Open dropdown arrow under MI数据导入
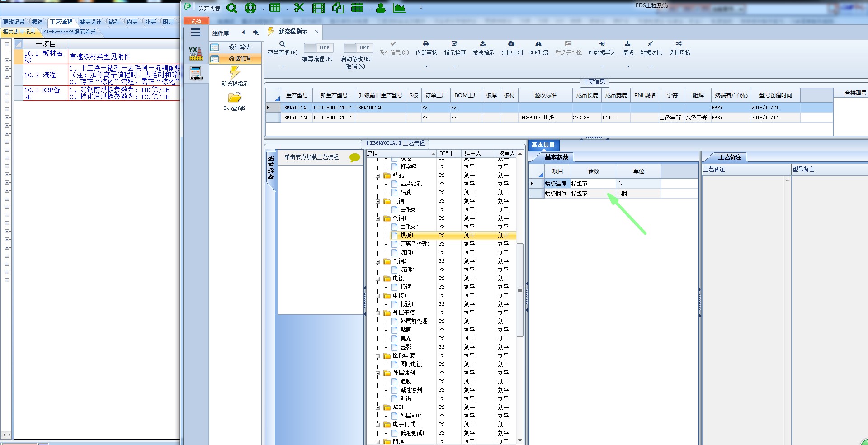868x445 pixels. (x=603, y=66)
